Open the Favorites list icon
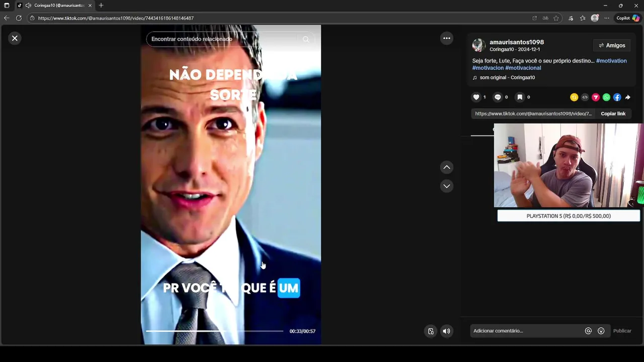The width and height of the screenshot is (644, 362). pos(583,18)
